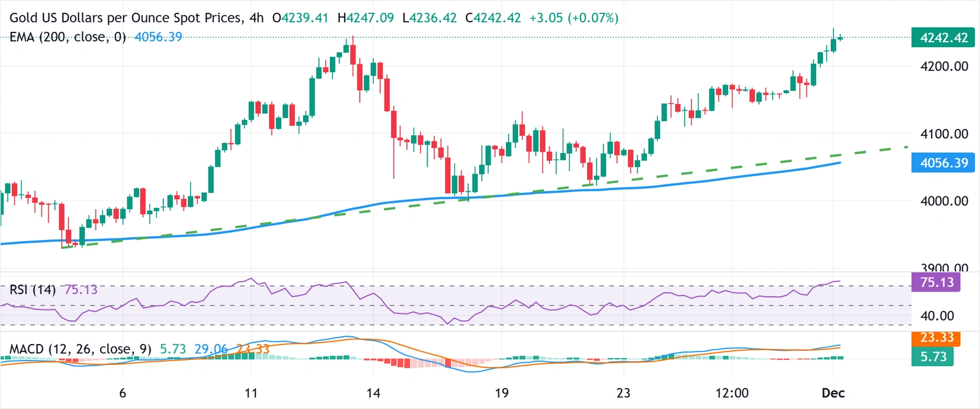Click the +3.05 (+0.07%) change value

(x=574, y=19)
